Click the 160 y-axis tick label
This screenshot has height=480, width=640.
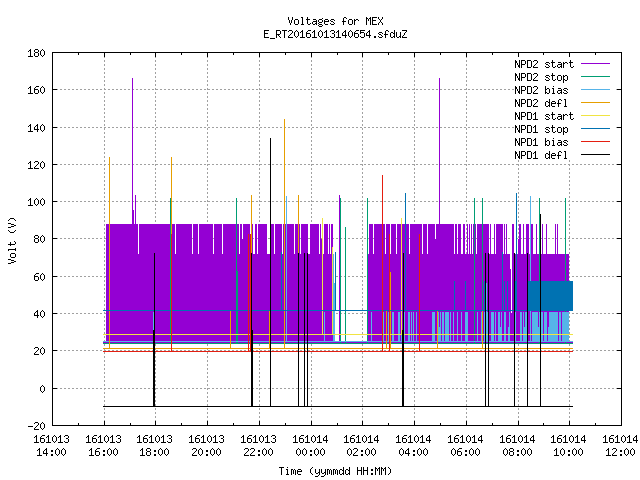[36, 90]
